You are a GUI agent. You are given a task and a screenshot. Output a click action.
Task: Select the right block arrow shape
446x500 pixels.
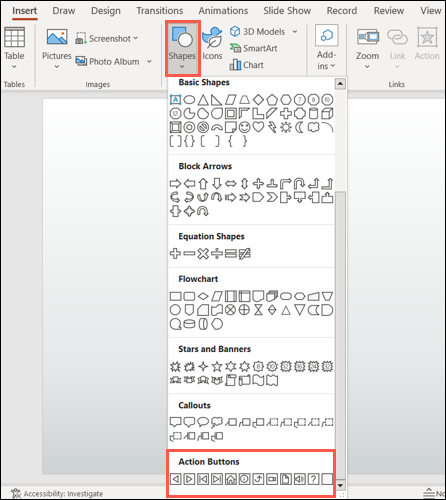point(175,184)
